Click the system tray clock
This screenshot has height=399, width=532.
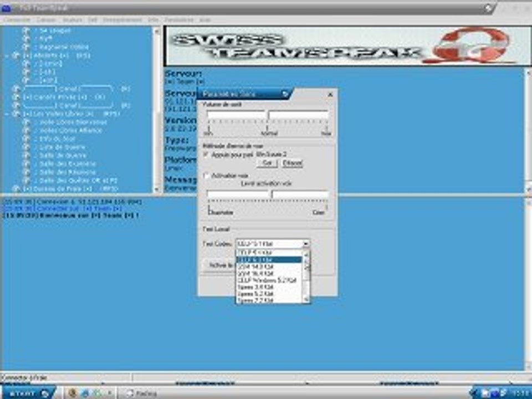(520, 393)
